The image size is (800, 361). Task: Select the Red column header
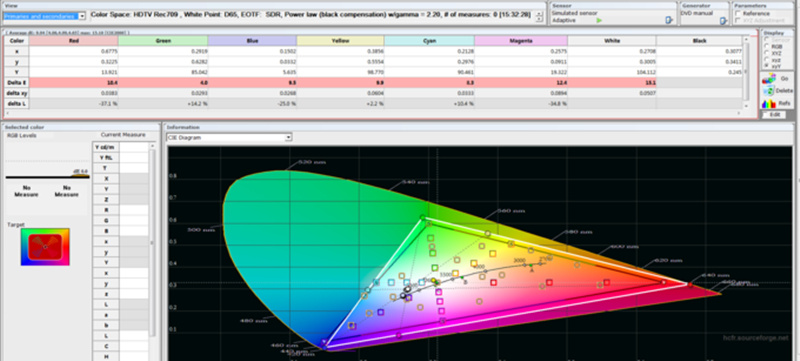pyautogui.click(x=73, y=40)
